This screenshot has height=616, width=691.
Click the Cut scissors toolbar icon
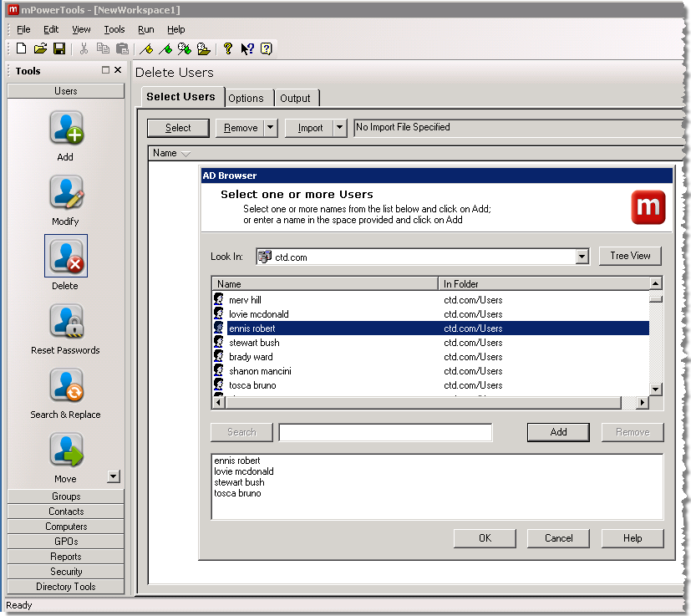click(84, 48)
